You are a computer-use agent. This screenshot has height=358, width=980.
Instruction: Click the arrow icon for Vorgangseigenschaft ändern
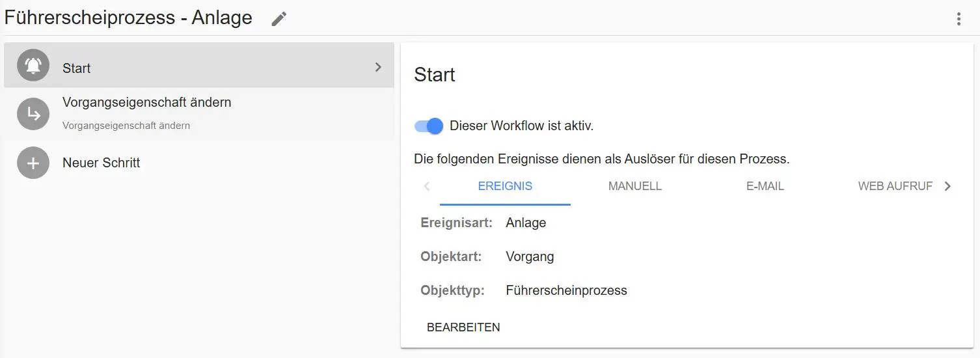click(33, 115)
